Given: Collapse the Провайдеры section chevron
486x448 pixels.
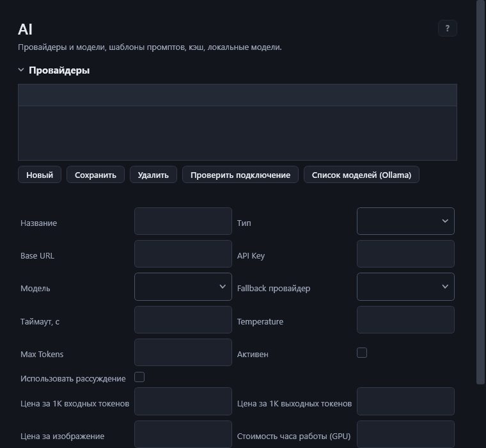Looking at the screenshot, I should pos(21,70).
